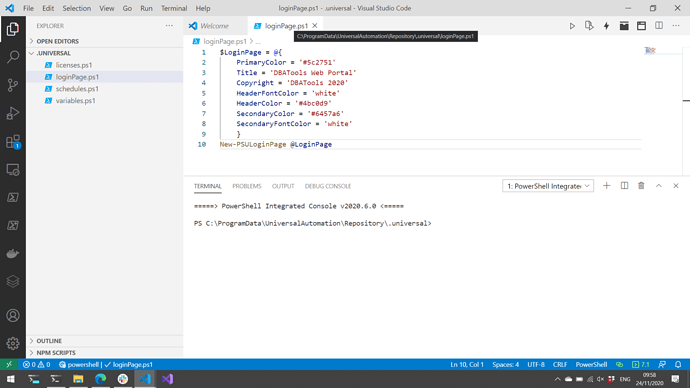Open the Accounts icon in activity bar

click(x=13, y=315)
